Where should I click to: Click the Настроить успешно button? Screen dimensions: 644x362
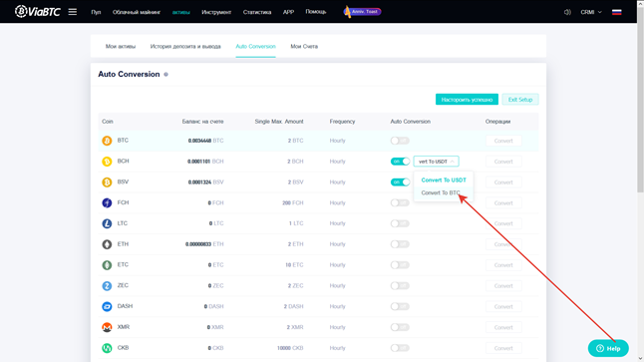tap(467, 100)
